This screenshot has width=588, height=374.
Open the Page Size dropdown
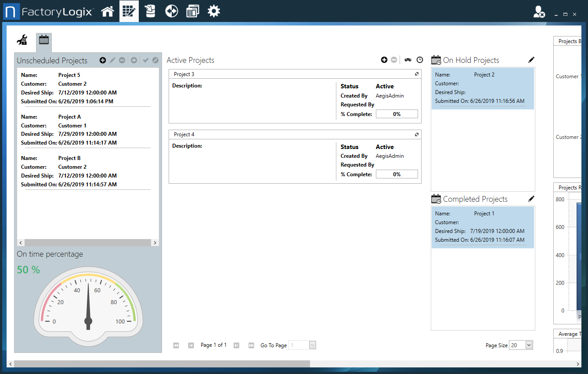pyautogui.click(x=529, y=345)
